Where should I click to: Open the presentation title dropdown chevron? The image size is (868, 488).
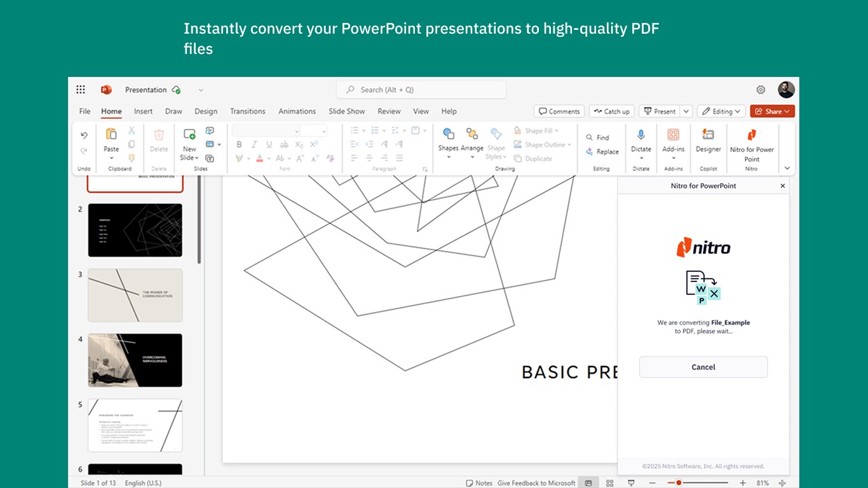click(x=201, y=90)
